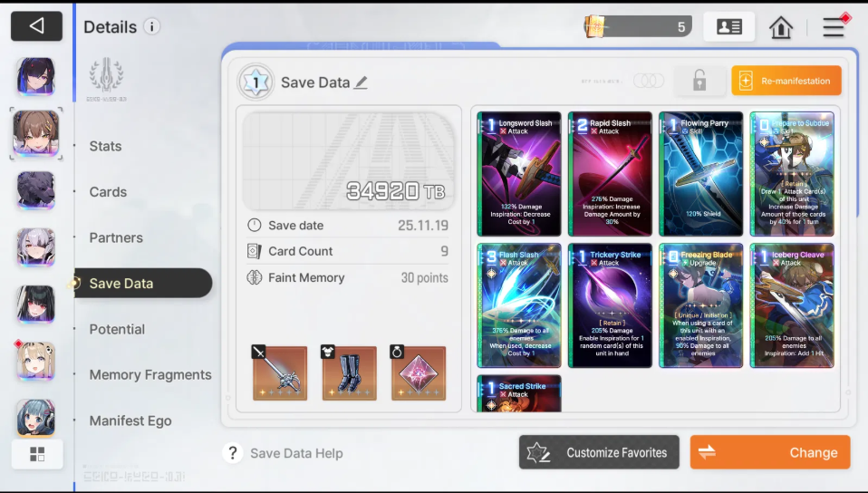Viewport: 868px width, 493px height.
Task: Open the Iceberg Cleave card
Action: click(792, 305)
